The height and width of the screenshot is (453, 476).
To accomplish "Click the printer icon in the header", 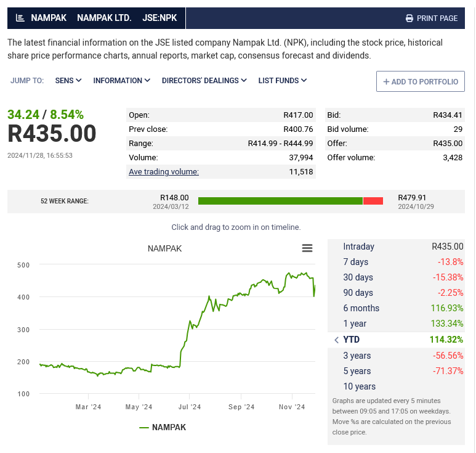I will pos(409,18).
